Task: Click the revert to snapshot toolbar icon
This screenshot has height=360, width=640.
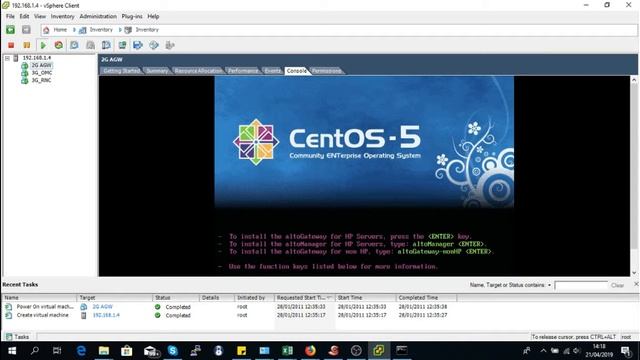Action: point(90,45)
